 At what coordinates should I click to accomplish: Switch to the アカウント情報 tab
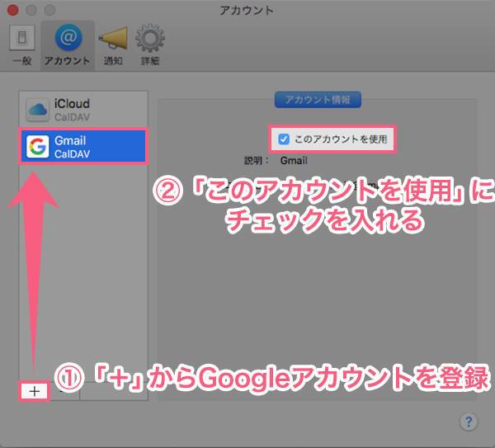318,100
